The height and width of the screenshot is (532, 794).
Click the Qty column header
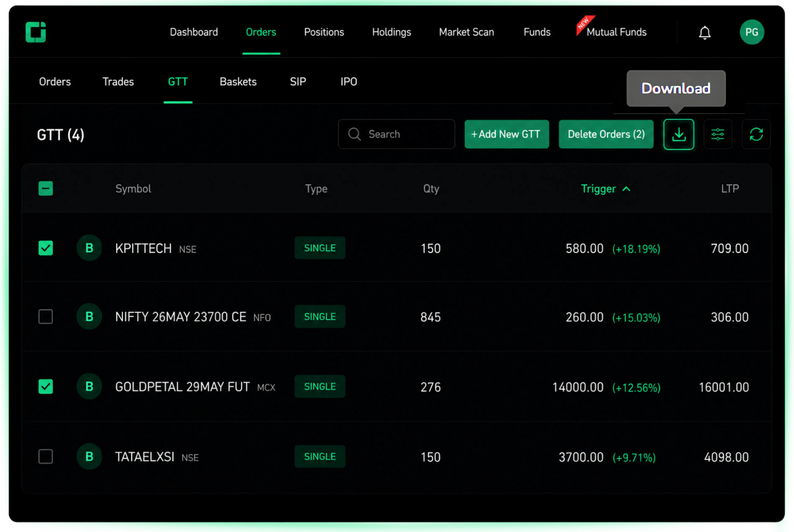point(431,189)
